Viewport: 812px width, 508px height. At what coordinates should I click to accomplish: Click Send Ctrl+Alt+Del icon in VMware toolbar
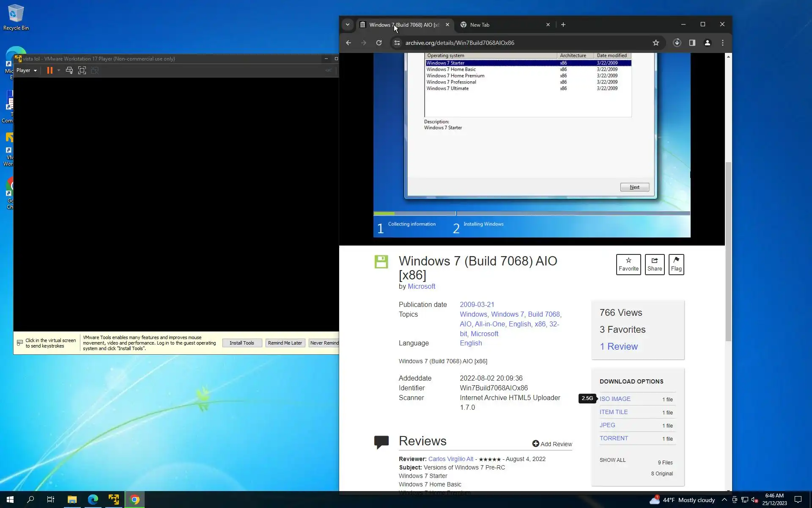click(69, 71)
